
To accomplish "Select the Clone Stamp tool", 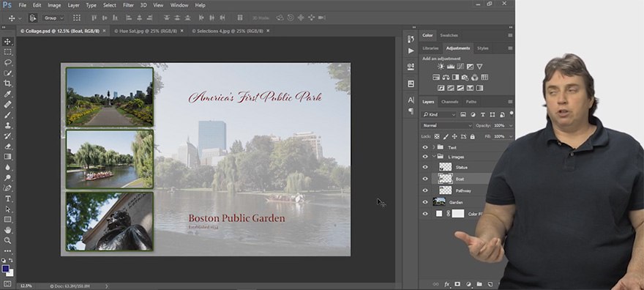I will (8, 126).
